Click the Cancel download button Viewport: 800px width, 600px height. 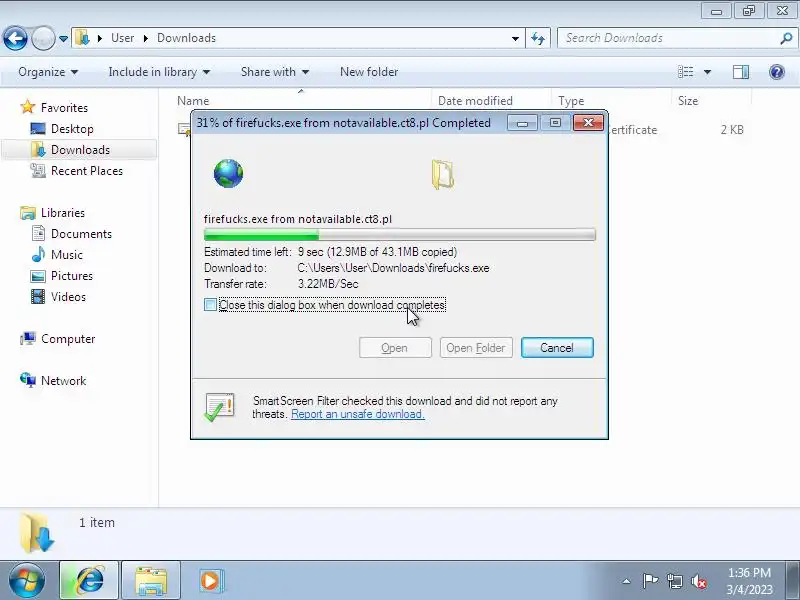tap(557, 347)
